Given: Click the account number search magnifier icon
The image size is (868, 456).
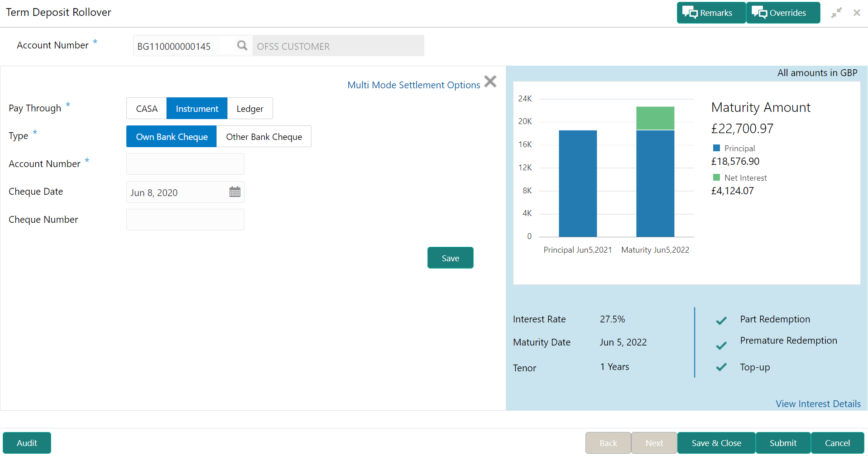Looking at the screenshot, I should [242, 45].
